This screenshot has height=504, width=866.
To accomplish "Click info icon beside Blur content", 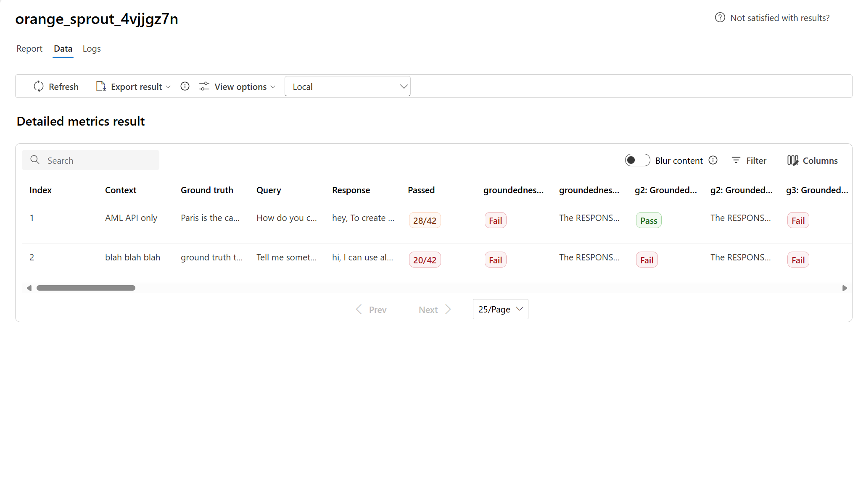I will [x=713, y=160].
